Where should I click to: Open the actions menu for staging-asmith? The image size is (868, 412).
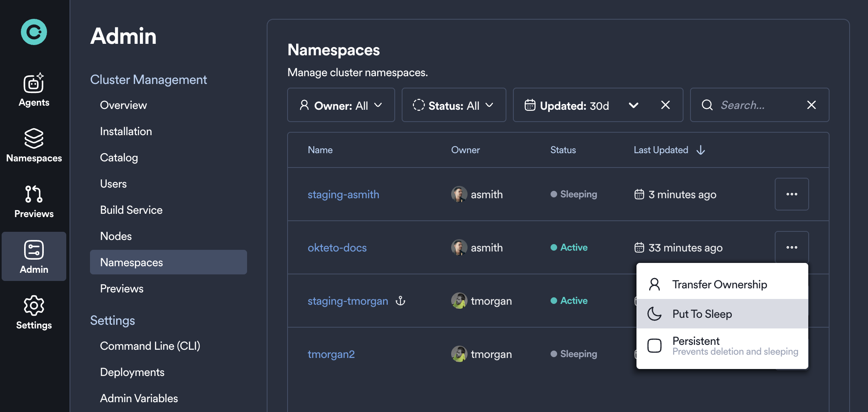(x=792, y=194)
